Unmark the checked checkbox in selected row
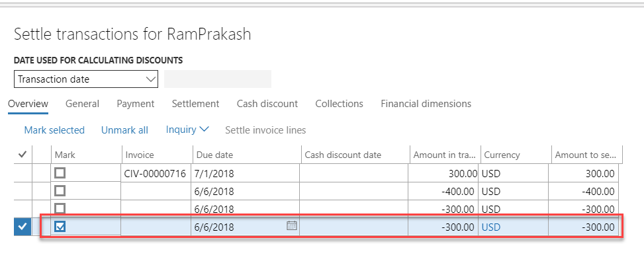The width and height of the screenshot is (644, 275). (x=60, y=227)
